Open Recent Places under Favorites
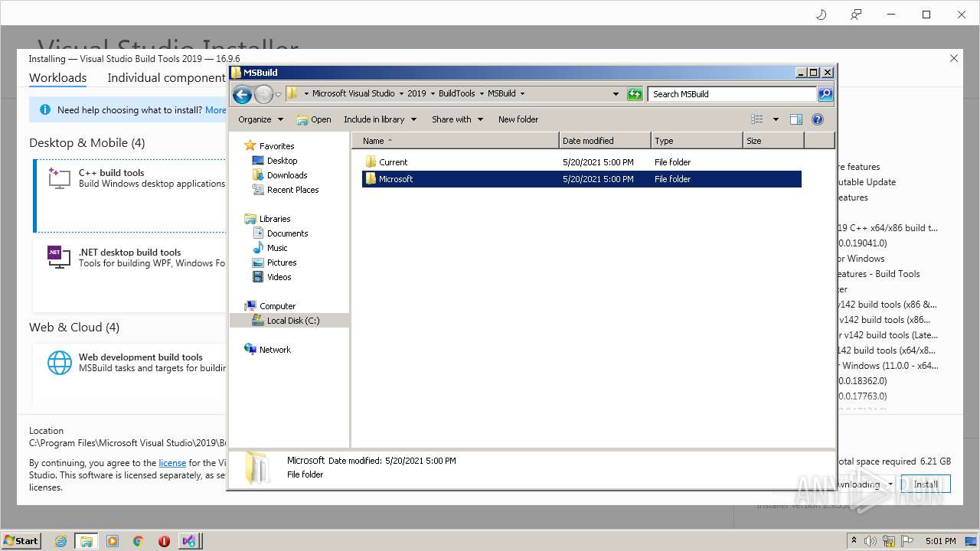 click(x=292, y=190)
